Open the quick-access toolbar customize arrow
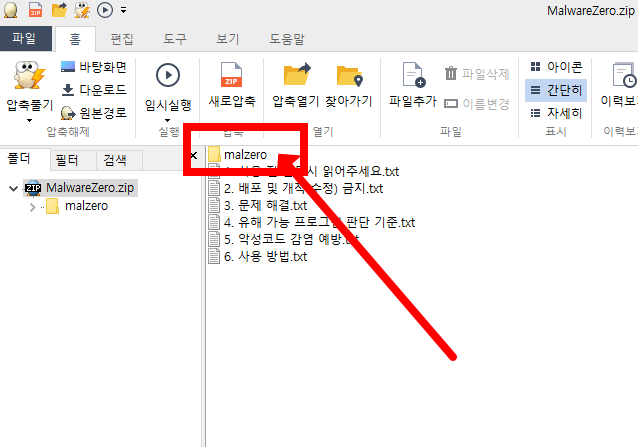 [123, 10]
